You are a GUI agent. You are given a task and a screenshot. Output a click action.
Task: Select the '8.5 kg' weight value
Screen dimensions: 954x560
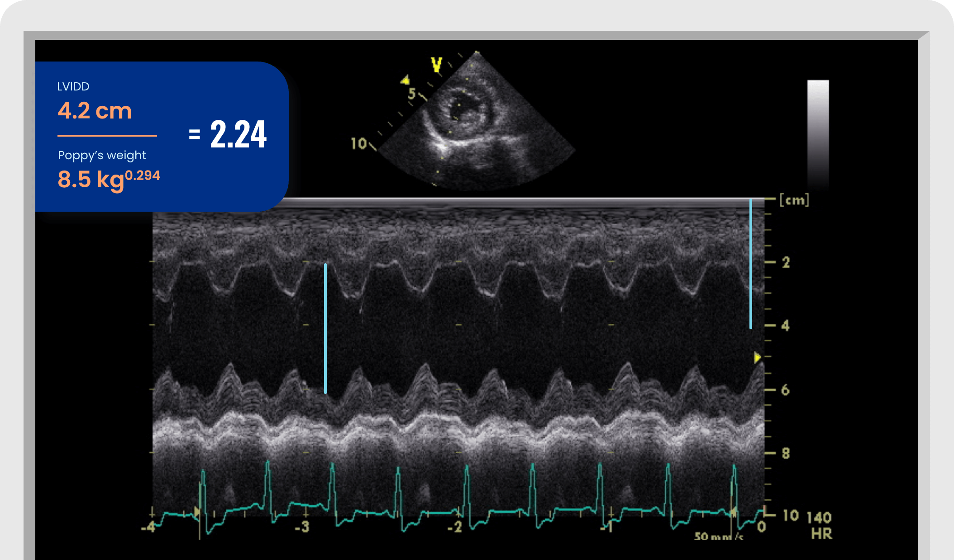[91, 180]
